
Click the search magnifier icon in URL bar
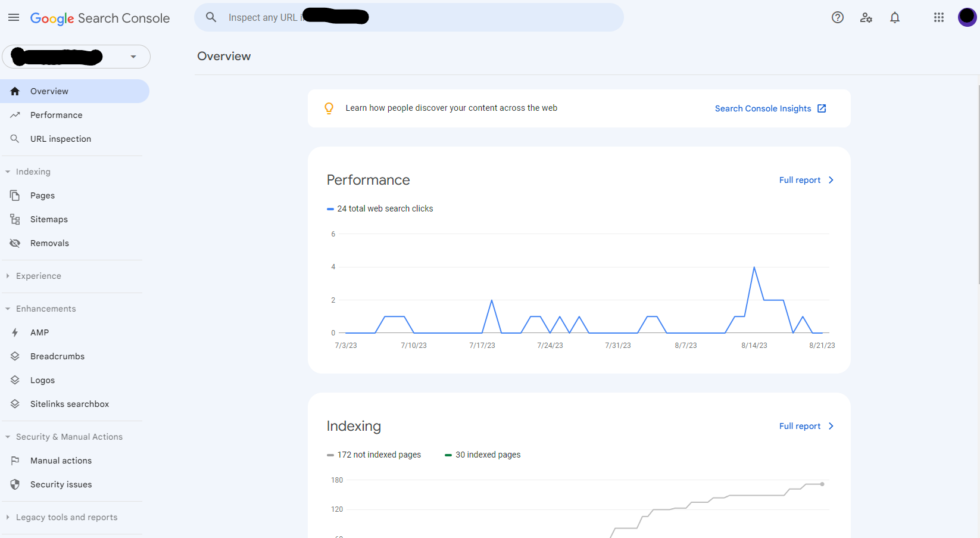click(211, 17)
